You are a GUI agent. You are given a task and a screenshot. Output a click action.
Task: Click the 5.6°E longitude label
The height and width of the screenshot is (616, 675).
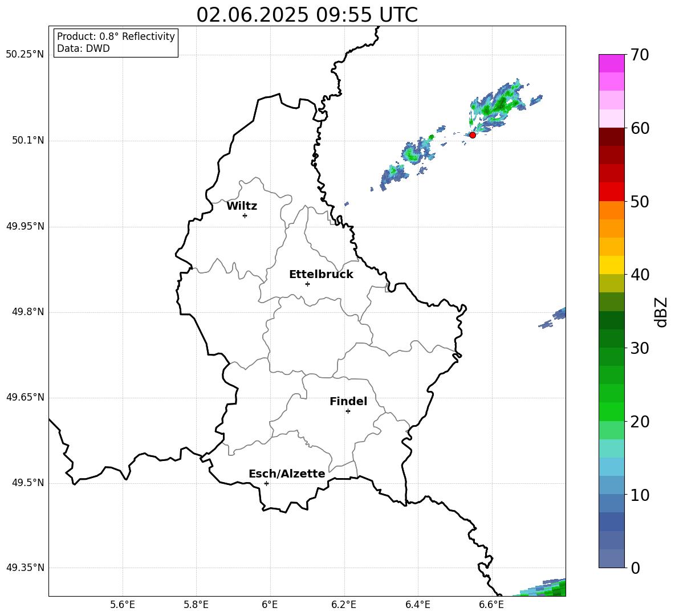[123, 605]
